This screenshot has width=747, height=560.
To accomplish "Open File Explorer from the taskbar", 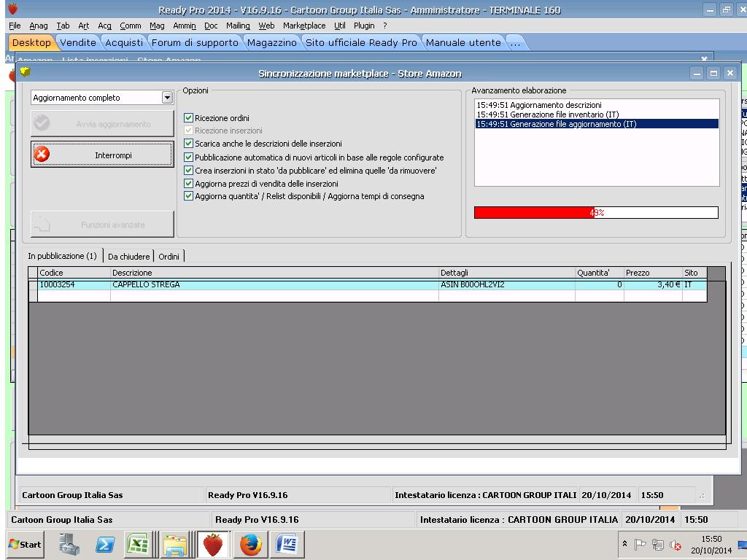I will (175, 544).
